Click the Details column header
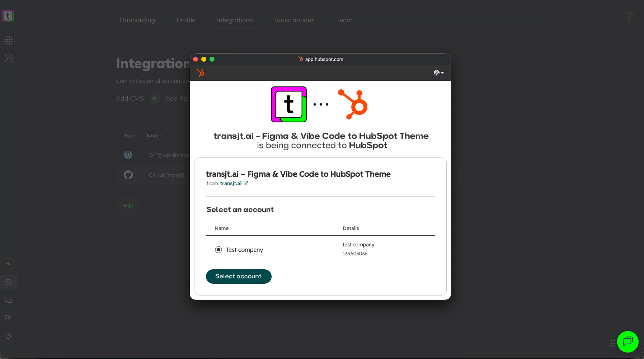The image size is (644, 359). point(351,228)
